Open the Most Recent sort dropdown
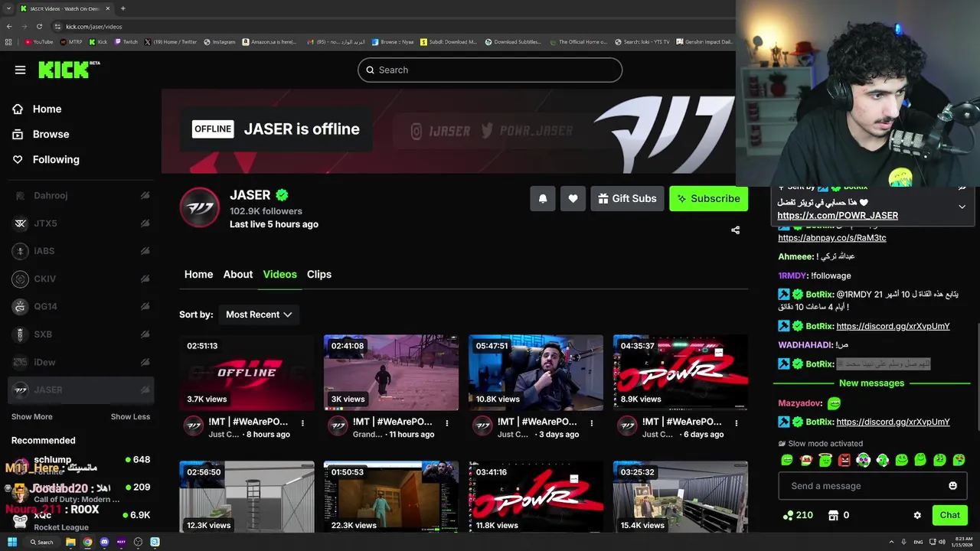980x551 pixels. (x=259, y=315)
